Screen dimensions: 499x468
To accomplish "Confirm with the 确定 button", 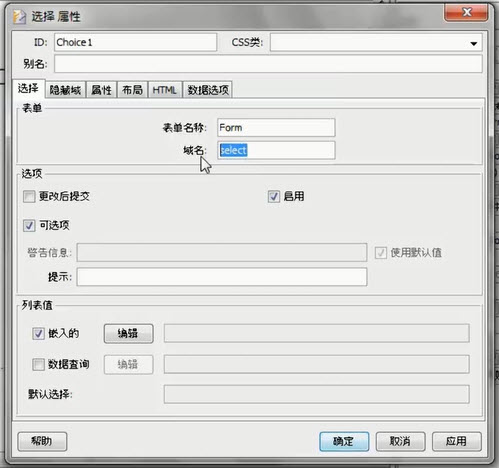I will (344, 441).
